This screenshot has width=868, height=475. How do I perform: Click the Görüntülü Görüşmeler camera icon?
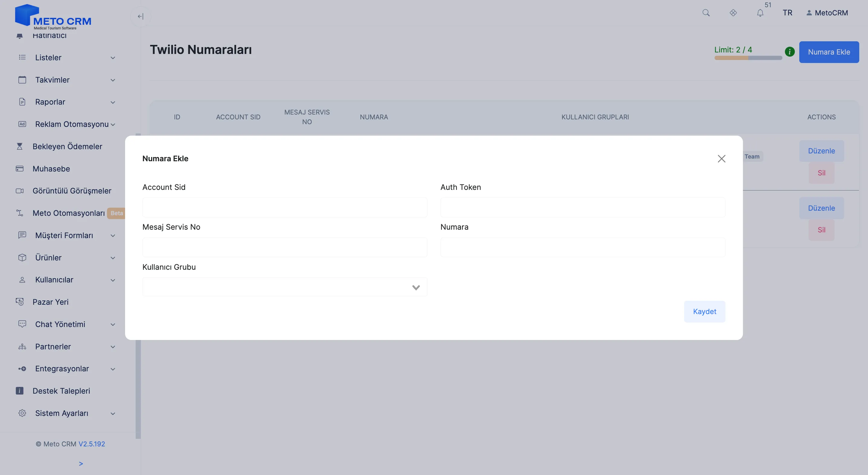point(20,191)
